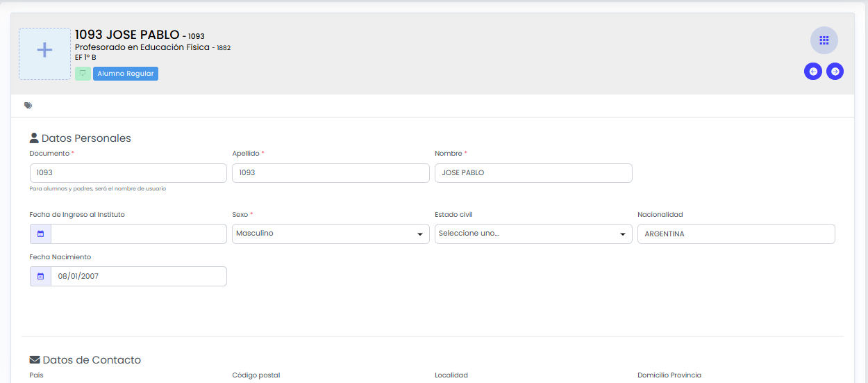The image size is (868, 383).
Task: Click the Fecha de Ingreso date field
Action: 139,234
